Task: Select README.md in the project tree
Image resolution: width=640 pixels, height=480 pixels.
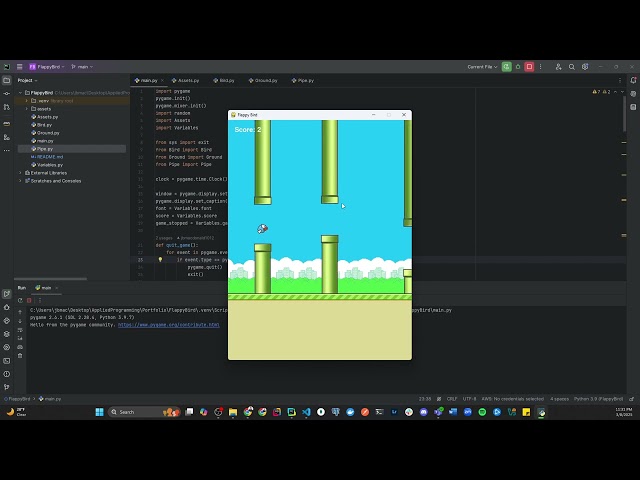Action: coord(47,157)
